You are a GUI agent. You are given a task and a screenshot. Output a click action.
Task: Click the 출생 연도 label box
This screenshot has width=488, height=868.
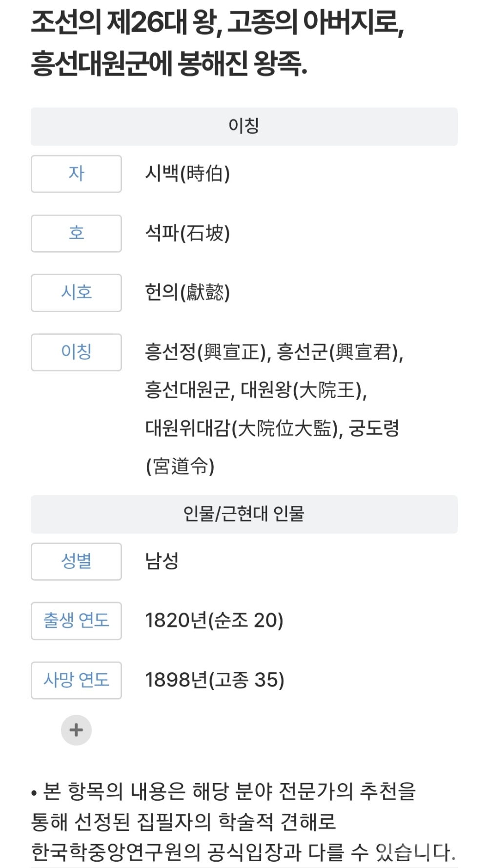tap(76, 621)
